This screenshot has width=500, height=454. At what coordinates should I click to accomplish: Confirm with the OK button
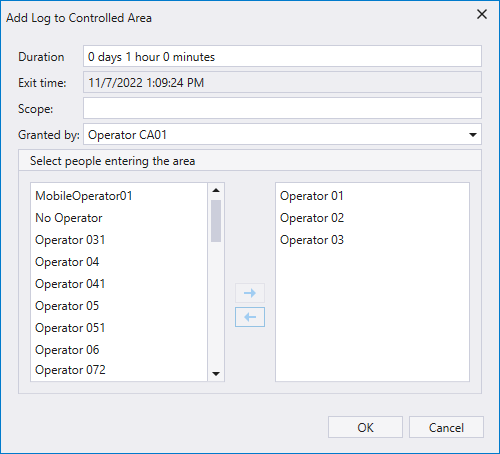(x=365, y=427)
